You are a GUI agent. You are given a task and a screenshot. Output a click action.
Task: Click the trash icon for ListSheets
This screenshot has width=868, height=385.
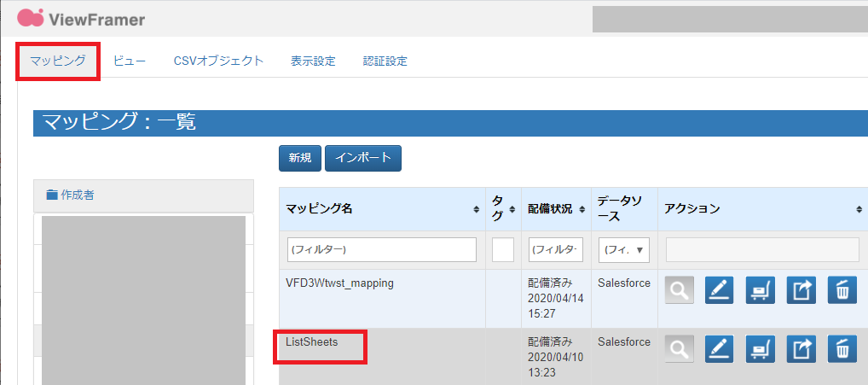(x=842, y=348)
